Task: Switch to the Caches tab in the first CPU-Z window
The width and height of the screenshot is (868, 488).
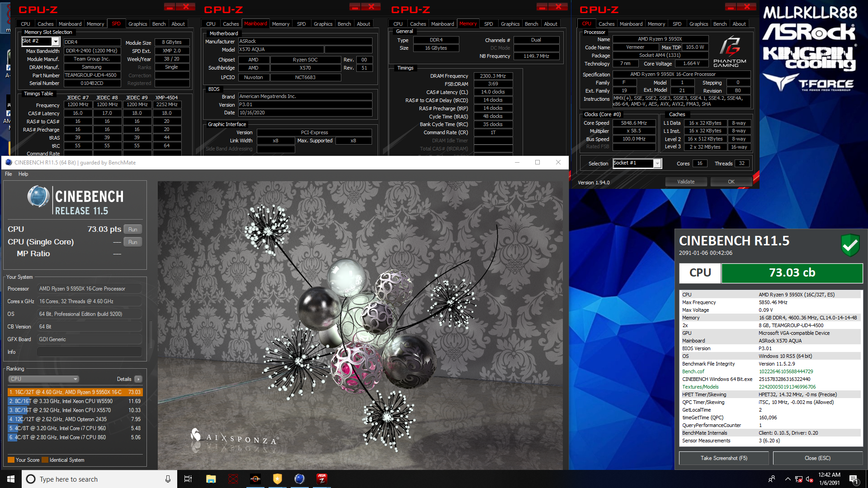Action: coord(45,24)
